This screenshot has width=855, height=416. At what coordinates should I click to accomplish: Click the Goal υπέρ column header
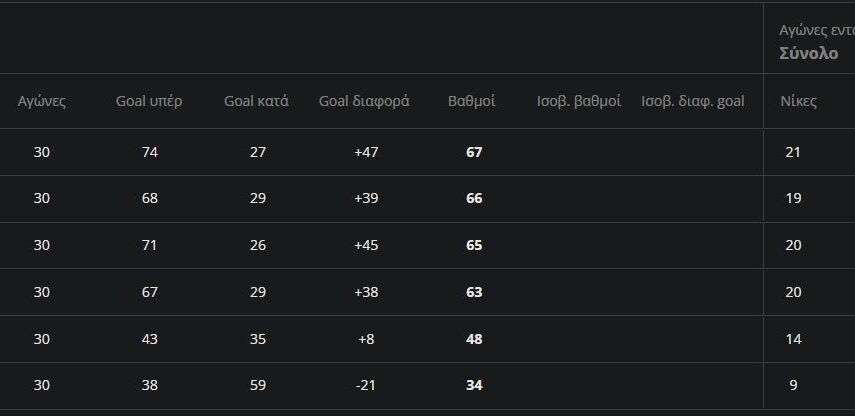[x=149, y=101]
